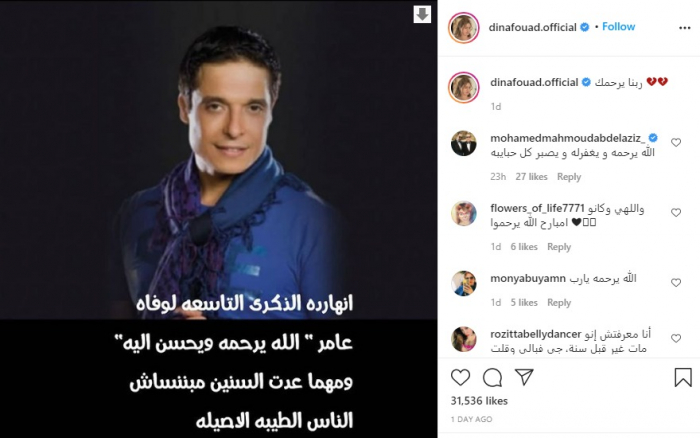This screenshot has width=700, height=438.
Task: Click the download arrow icon on image
Action: [x=422, y=14]
